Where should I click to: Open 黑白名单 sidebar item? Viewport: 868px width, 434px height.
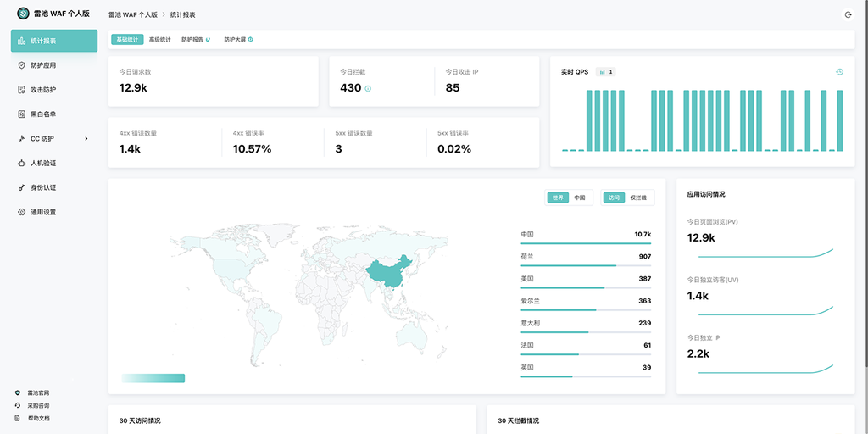(x=42, y=114)
